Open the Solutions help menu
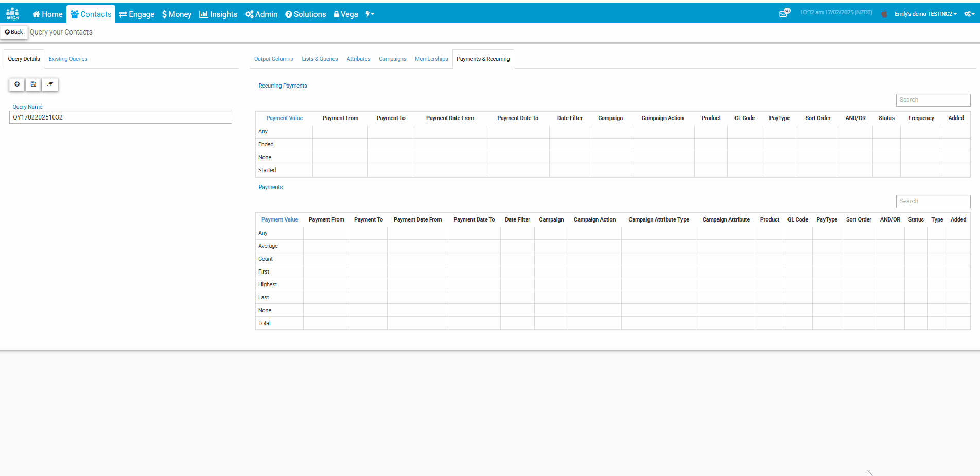 306,14
